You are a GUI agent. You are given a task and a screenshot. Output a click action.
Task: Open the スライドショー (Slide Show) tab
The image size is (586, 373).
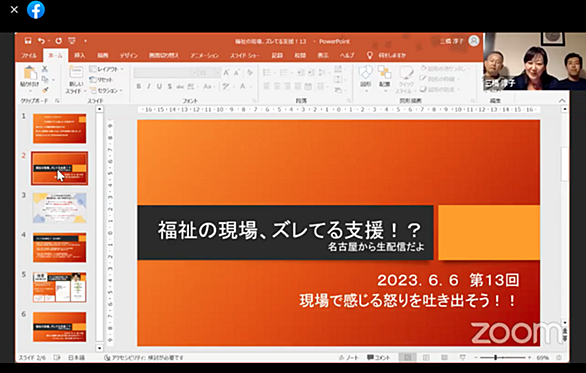[x=245, y=55]
